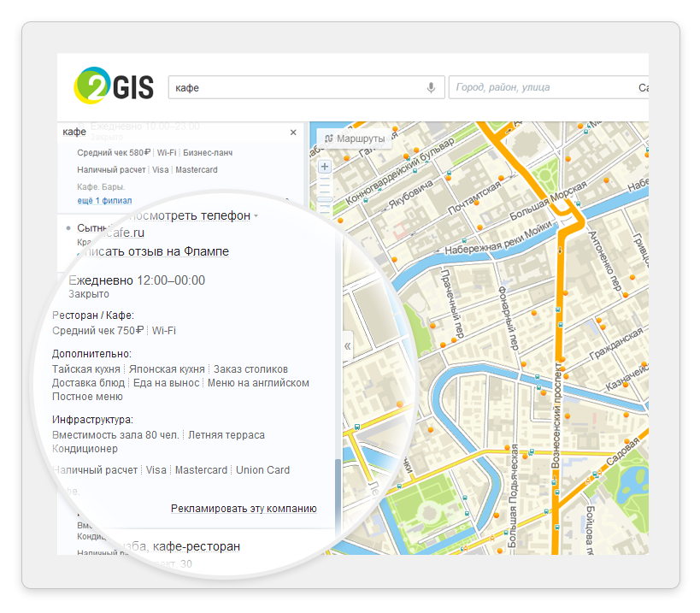Screen dimensions: 700x613
Task: Click the Набережная реки Мойки map label
Action: [498, 239]
